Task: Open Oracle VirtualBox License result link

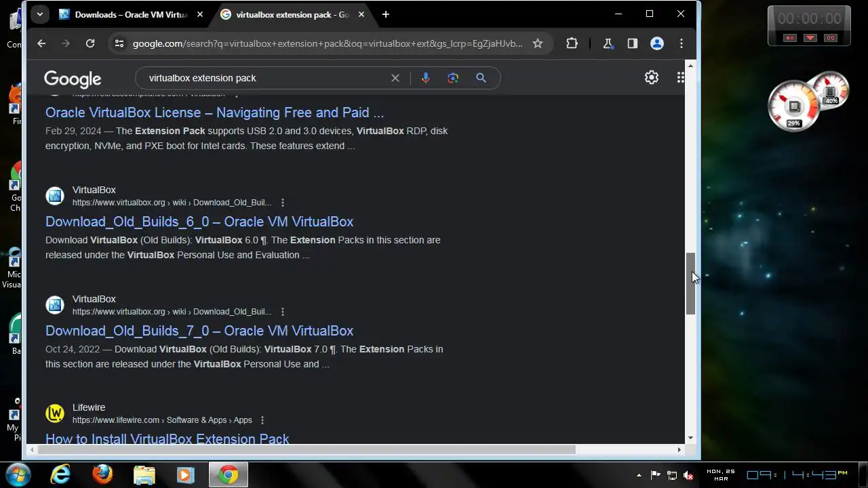Action: (x=214, y=113)
